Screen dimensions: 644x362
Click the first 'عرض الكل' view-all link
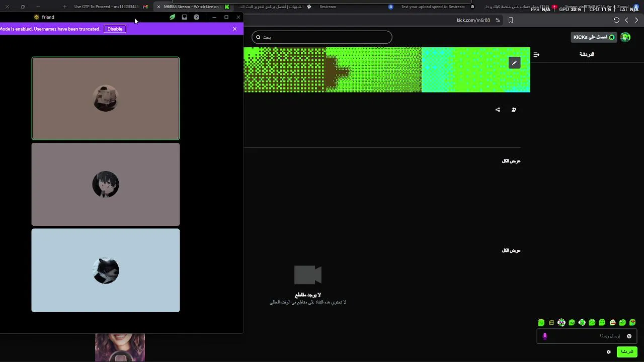pyautogui.click(x=511, y=161)
